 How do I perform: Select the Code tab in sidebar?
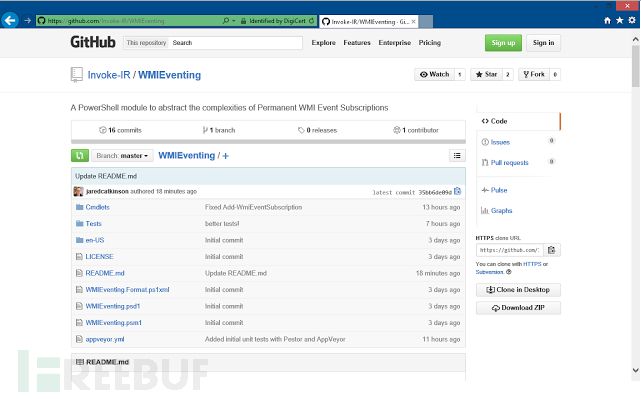click(518, 121)
